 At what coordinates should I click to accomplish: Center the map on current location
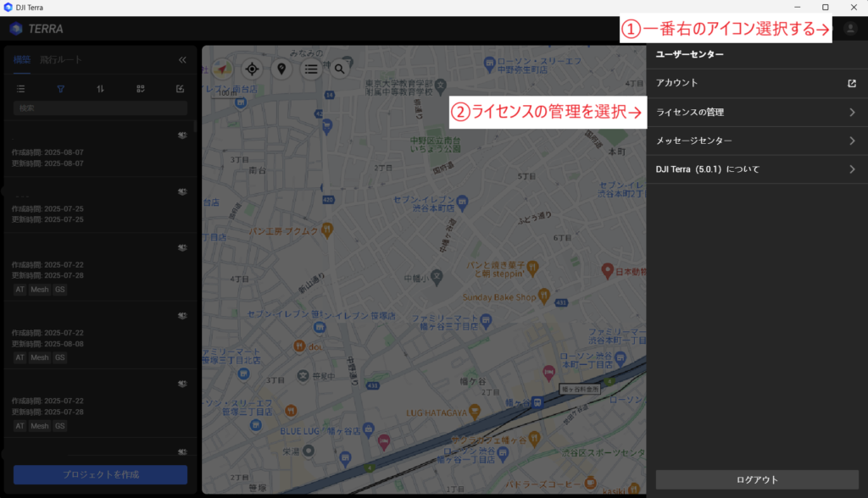251,69
